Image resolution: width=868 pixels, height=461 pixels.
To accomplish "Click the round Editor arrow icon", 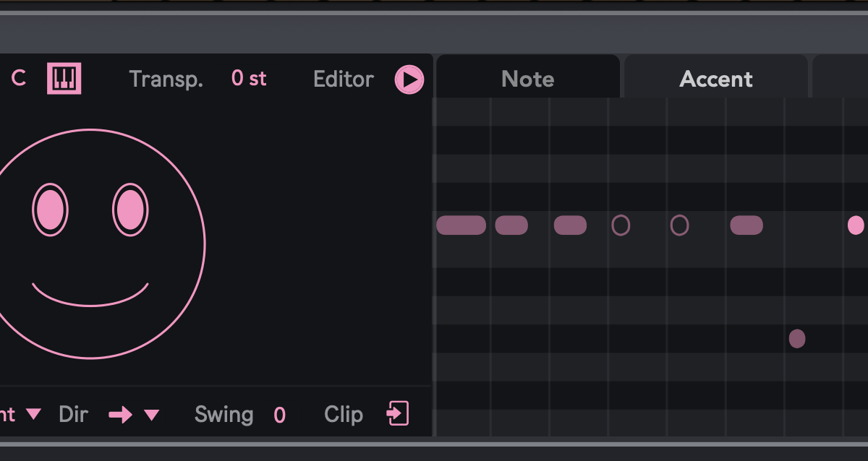I will pyautogui.click(x=409, y=79).
